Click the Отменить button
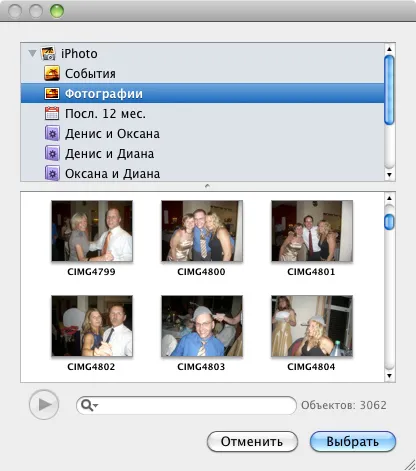Screen dimensions: 416x471 click(x=252, y=442)
